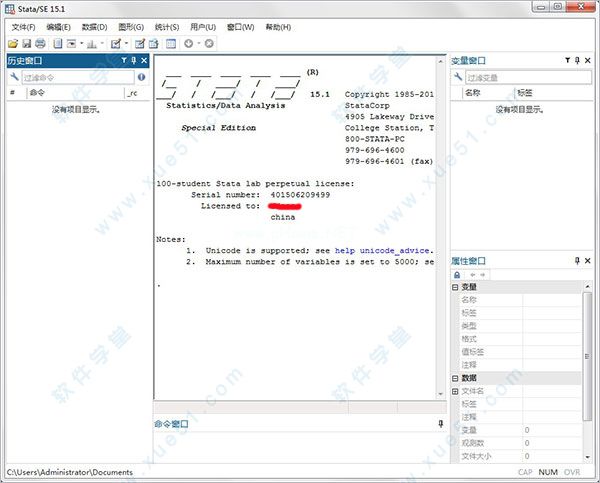Viewport: 600px width, 483px height.
Task: Close the History window panel
Action: pos(144,60)
